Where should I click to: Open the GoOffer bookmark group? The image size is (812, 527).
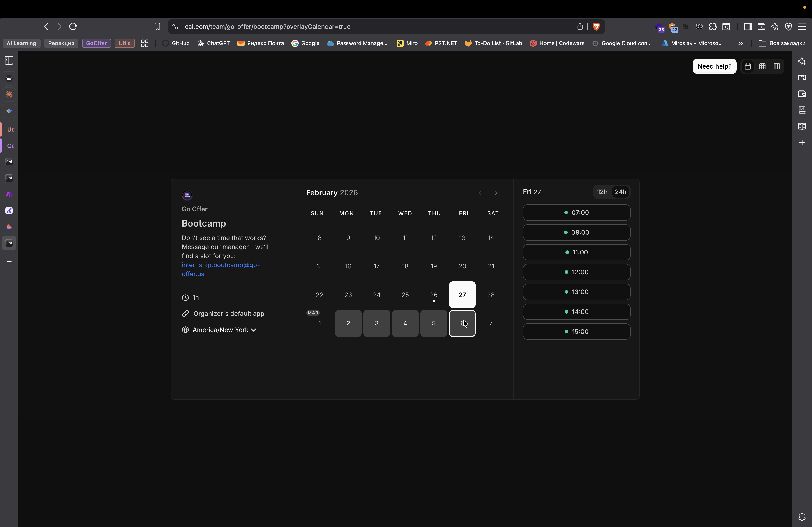point(96,43)
